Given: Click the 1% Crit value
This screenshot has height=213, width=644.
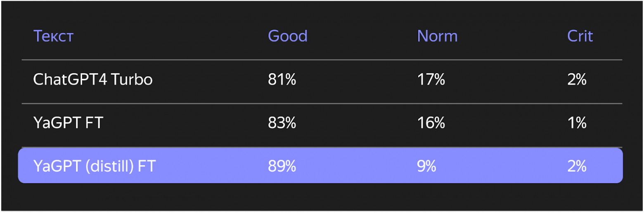Looking at the screenshot, I should (577, 123).
